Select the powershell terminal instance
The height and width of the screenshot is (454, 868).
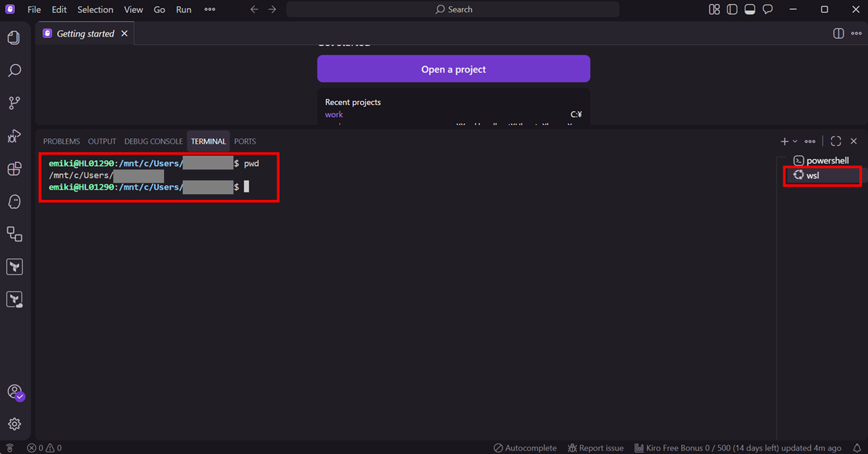tap(821, 161)
